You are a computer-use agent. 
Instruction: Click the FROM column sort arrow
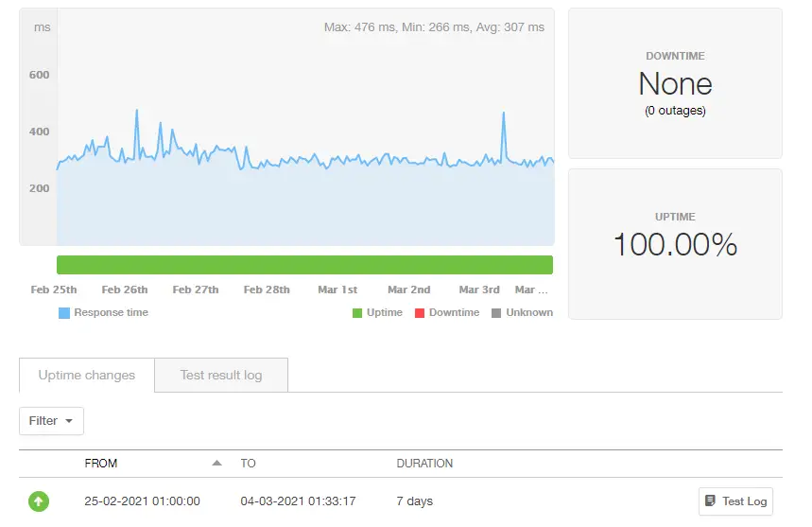tap(216, 464)
